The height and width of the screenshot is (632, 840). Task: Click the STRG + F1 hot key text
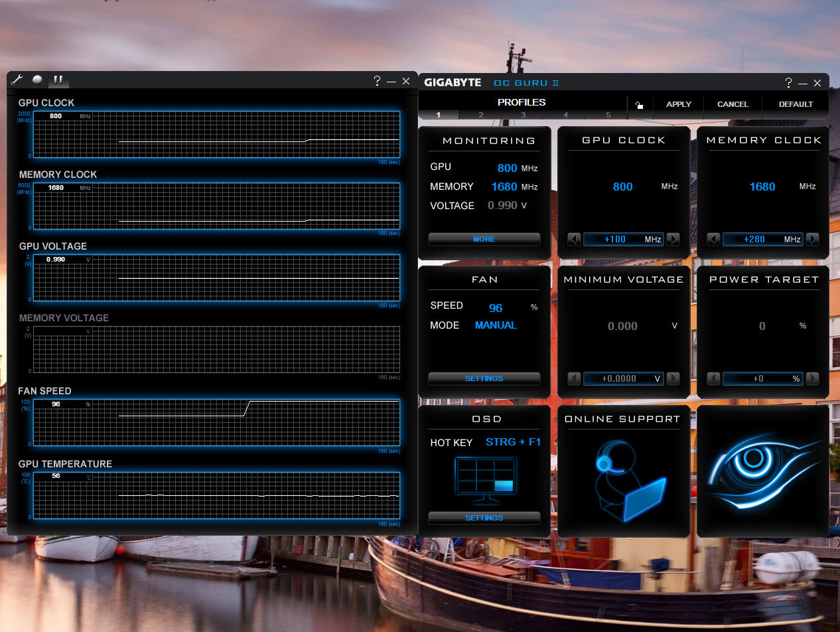point(513,441)
